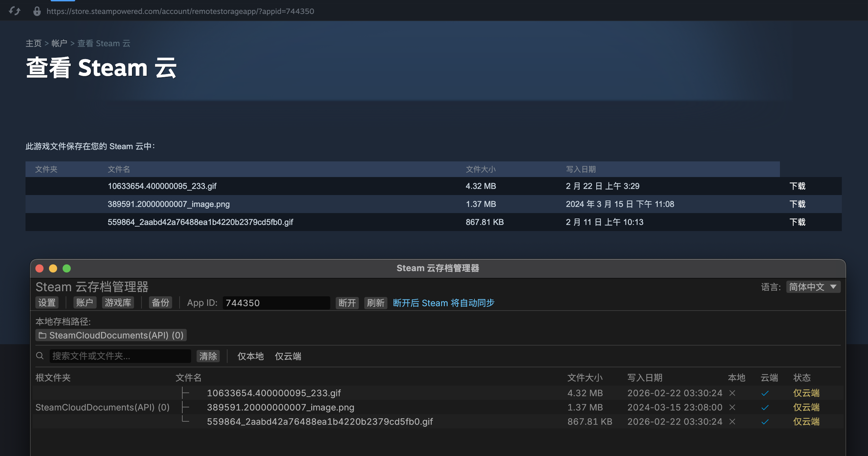Screen dimensions: 868x456
Task: Click cloud checkmark for 10633654.400000095_233.gif
Action: [x=765, y=393]
